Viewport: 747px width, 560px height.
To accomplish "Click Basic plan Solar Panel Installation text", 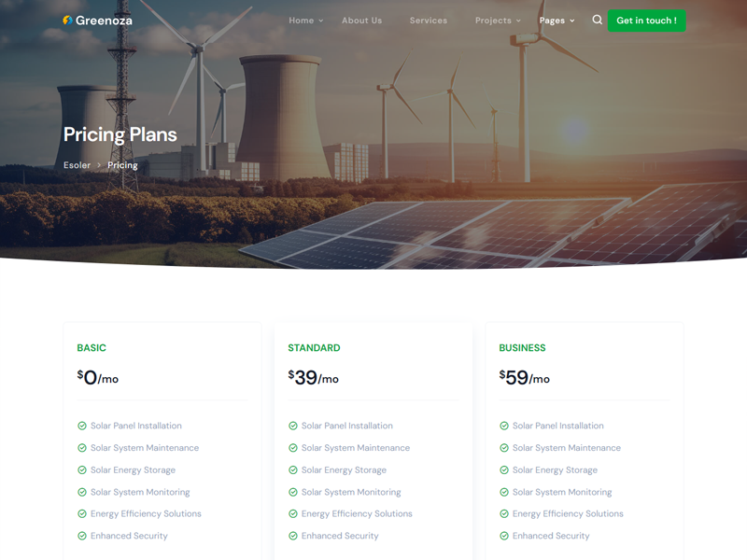I will [136, 426].
